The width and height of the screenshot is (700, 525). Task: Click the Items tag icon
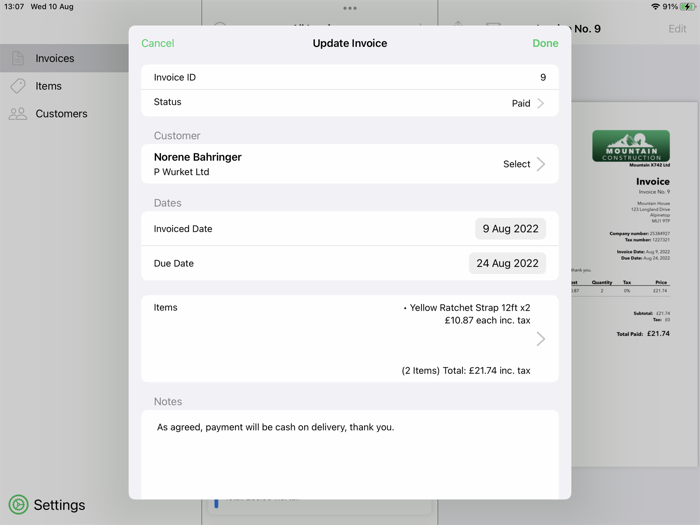[18, 86]
